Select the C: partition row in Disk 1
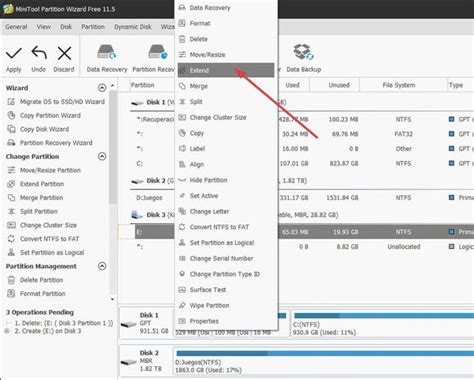 pyautogui.click(x=296, y=163)
